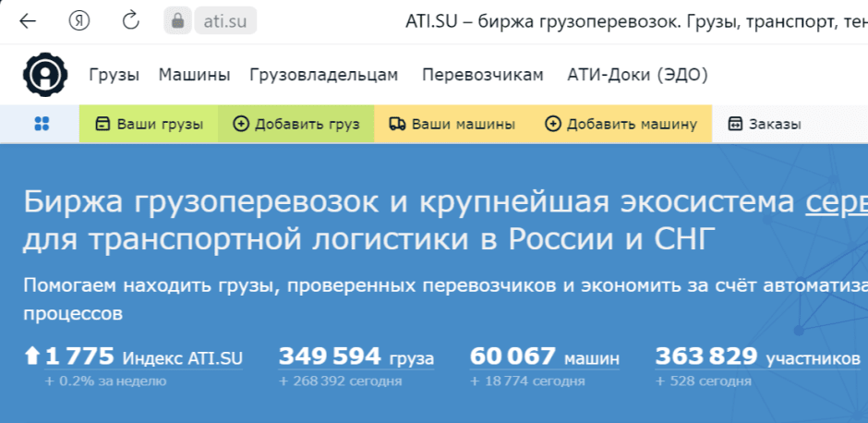Click the padlock site security icon

pos(177,21)
